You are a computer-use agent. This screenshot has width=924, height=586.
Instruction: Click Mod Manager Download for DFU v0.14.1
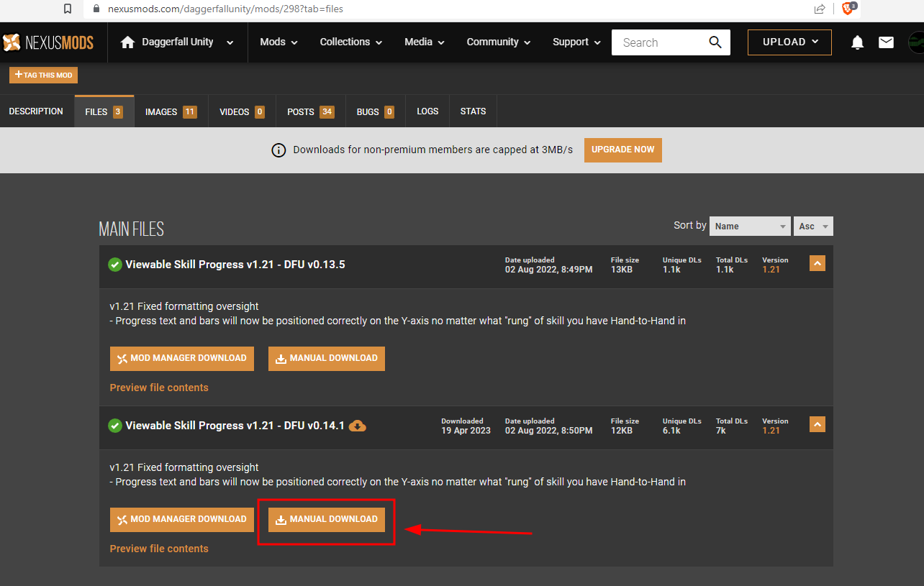click(x=182, y=520)
